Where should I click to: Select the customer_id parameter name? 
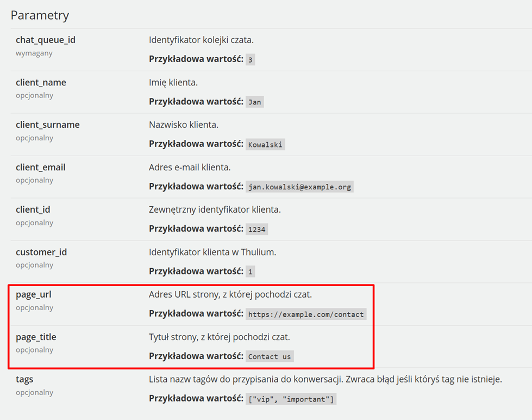coord(41,252)
